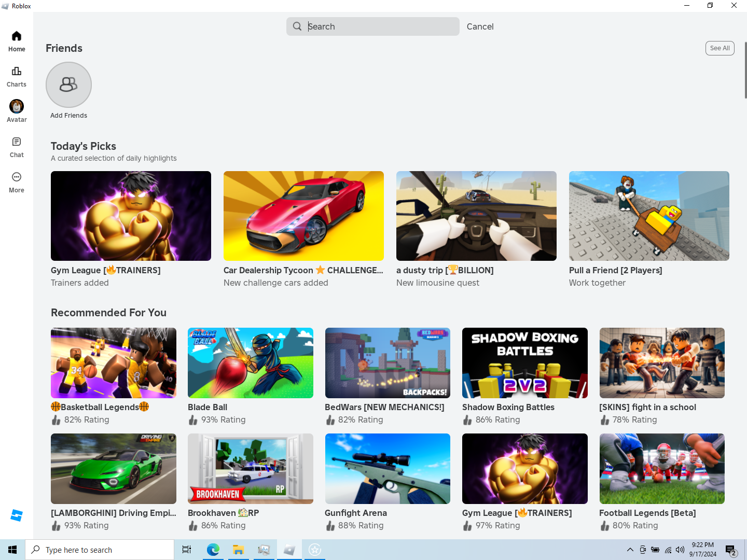The height and width of the screenshot is (560, 747).
Task: Open Lamborghini Driving Empire thumbnail
Action: [114, 469]
